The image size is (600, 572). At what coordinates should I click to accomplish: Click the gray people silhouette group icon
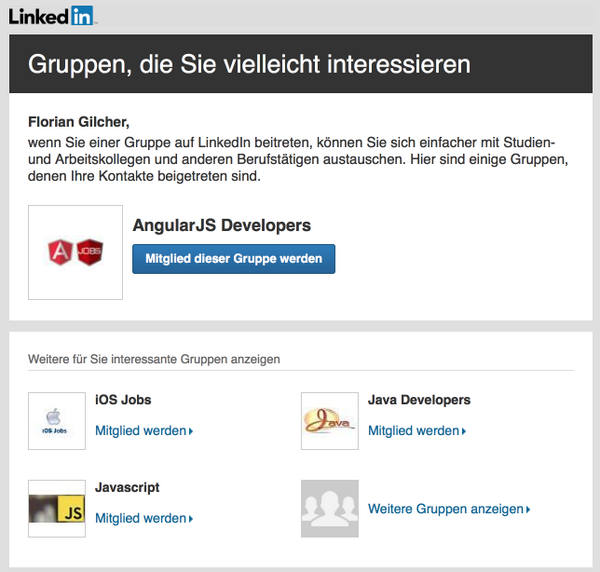coord(330,509)
